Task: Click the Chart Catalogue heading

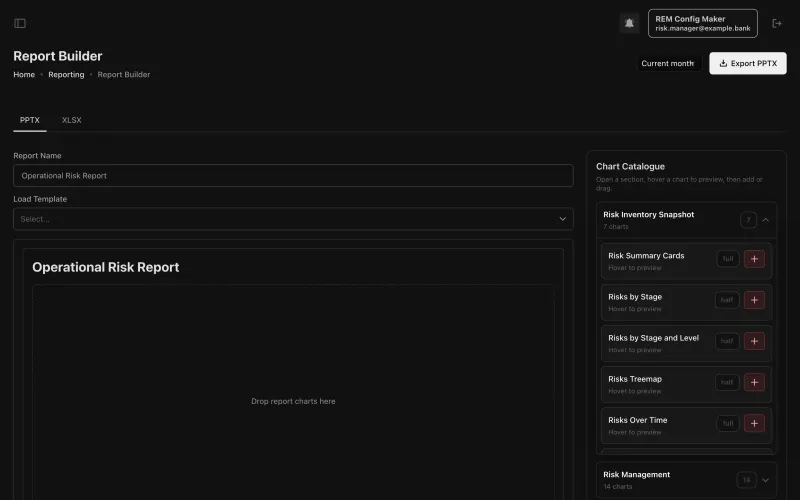Action: coord(630,166)
